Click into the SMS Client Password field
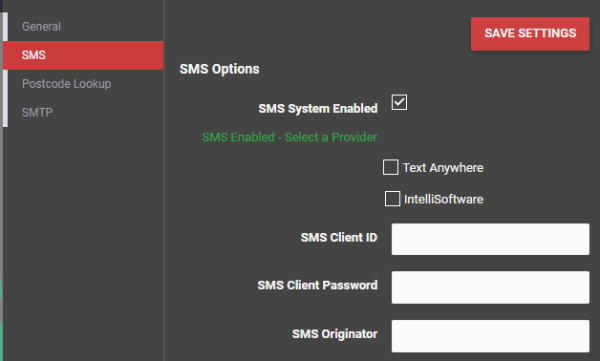The height and width of the screenshot is (361, 600). 490,287
